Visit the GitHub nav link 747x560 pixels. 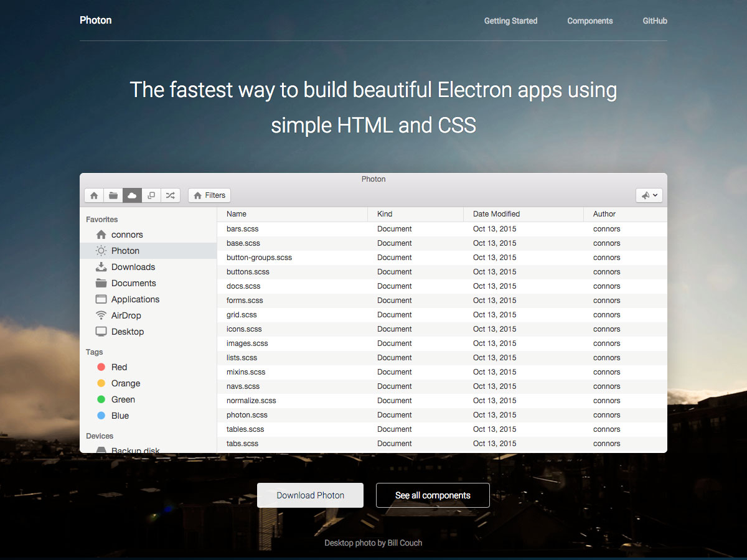click(x=655, y=21)
